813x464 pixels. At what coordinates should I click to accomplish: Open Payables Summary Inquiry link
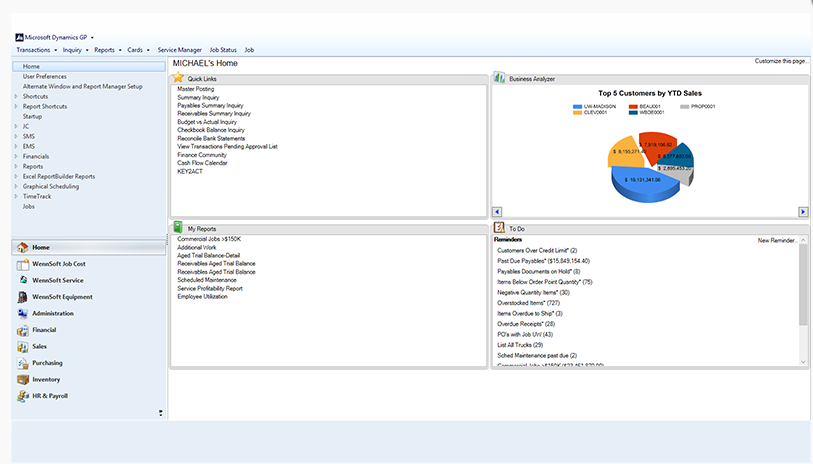coord(210,105)
